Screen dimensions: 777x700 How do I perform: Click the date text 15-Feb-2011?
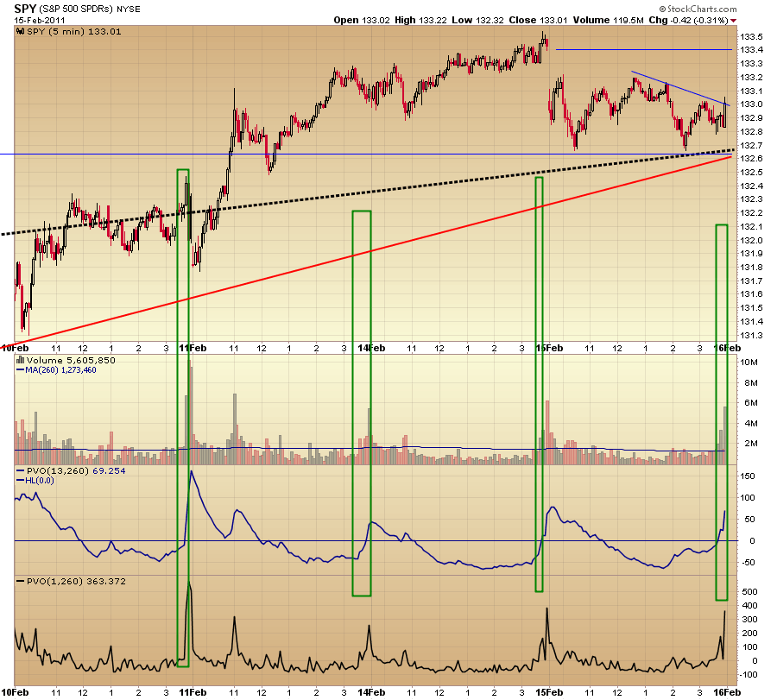click(40, 21)
